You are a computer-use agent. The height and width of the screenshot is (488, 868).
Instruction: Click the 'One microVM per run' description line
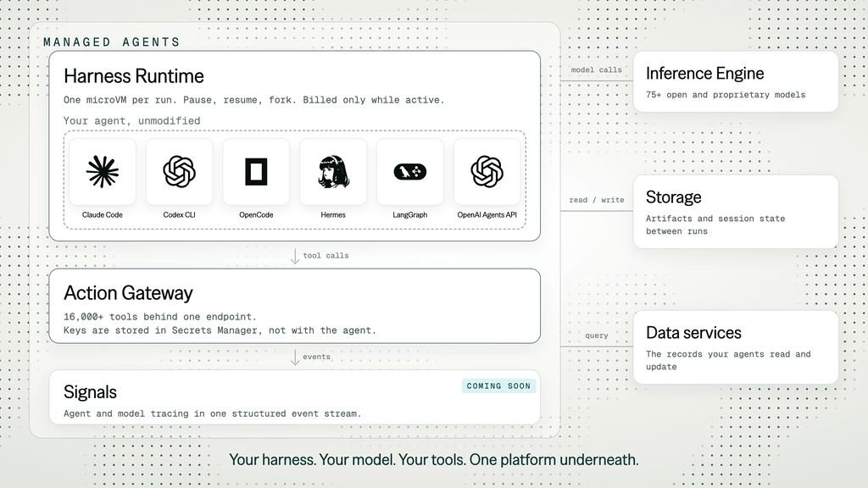[254, 100]
